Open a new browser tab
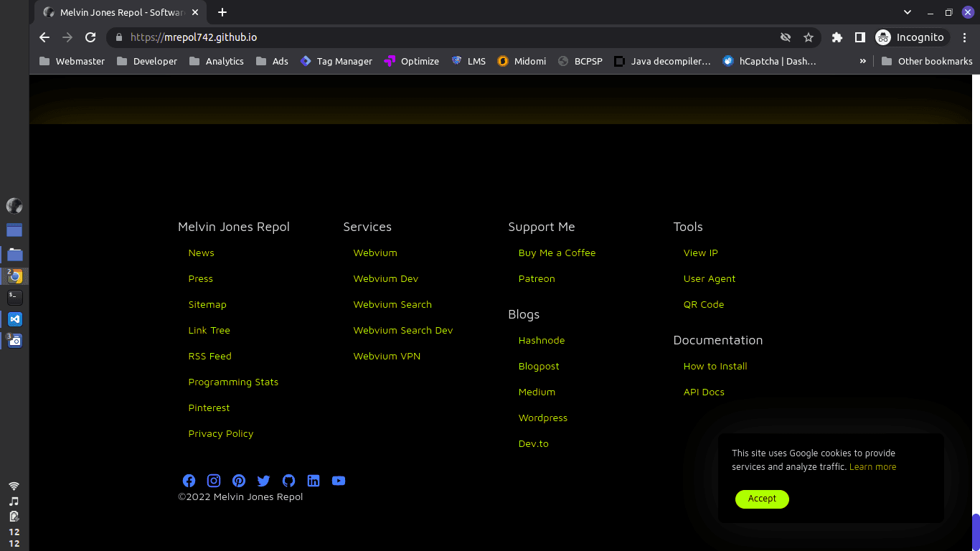The height and width of the screenshot is (551, 980). coord(222,12)
